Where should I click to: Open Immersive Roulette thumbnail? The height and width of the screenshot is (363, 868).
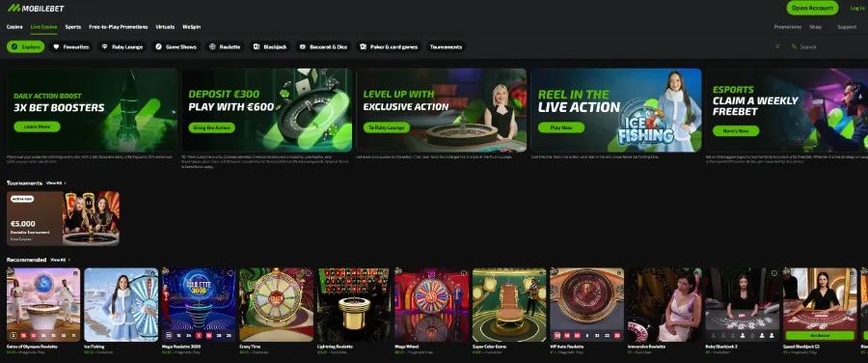pos(665,305)
